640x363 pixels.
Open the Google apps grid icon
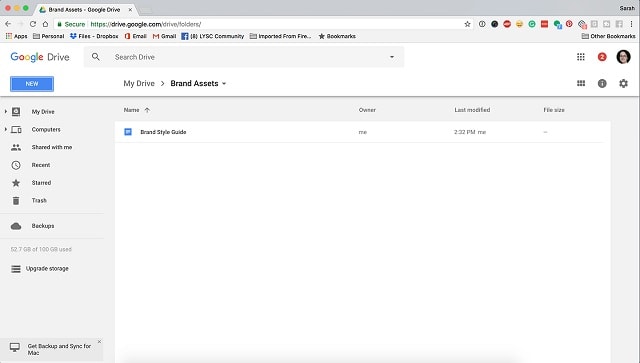(x=581, y=57)
